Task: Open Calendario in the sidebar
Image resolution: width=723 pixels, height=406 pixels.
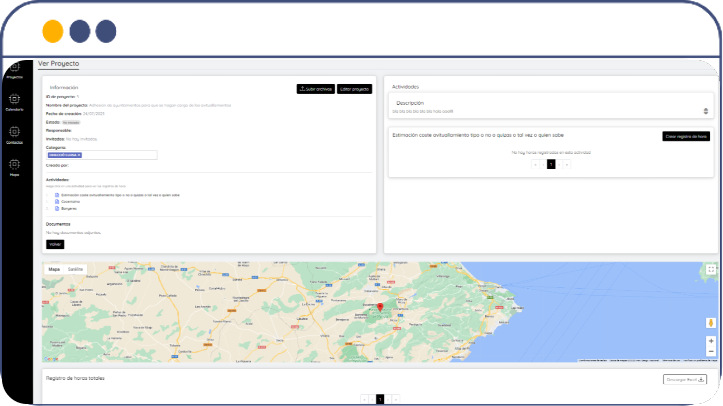Action: tap(15, 102)
